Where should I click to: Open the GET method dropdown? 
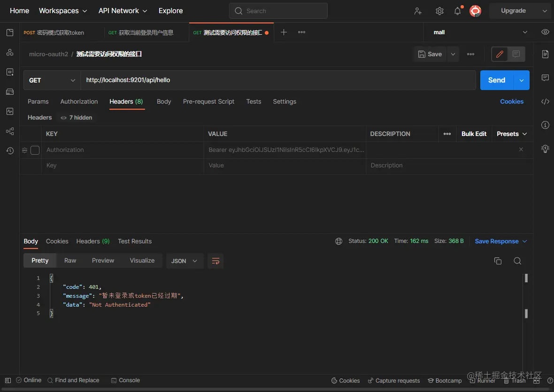pos(52,80)
